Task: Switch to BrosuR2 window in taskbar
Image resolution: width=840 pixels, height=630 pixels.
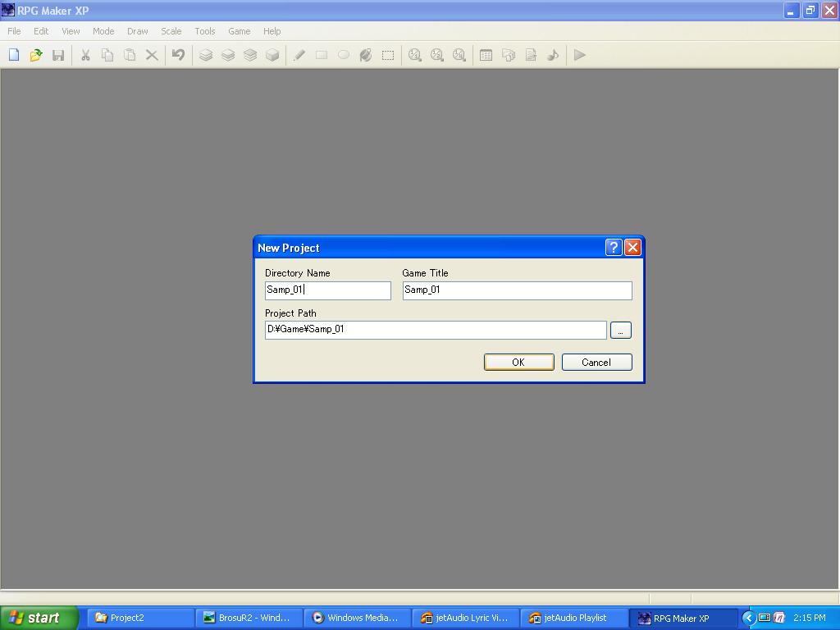Action: coord(249,618)
